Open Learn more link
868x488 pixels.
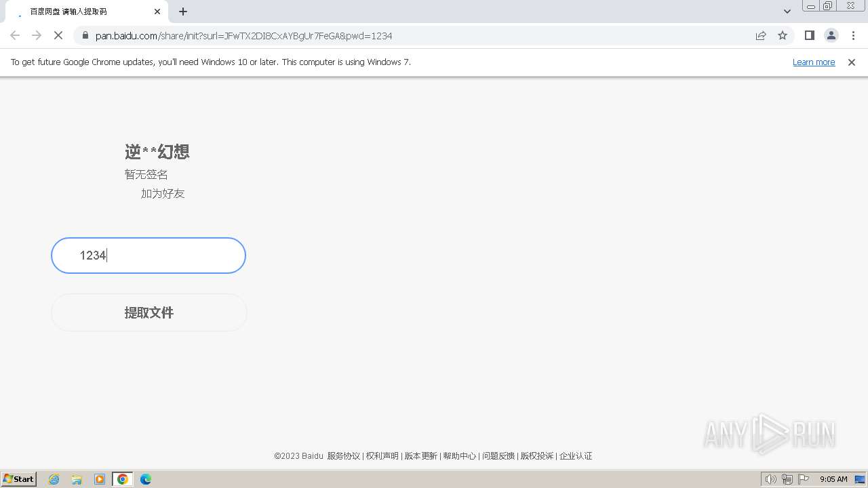pos(814,62)
